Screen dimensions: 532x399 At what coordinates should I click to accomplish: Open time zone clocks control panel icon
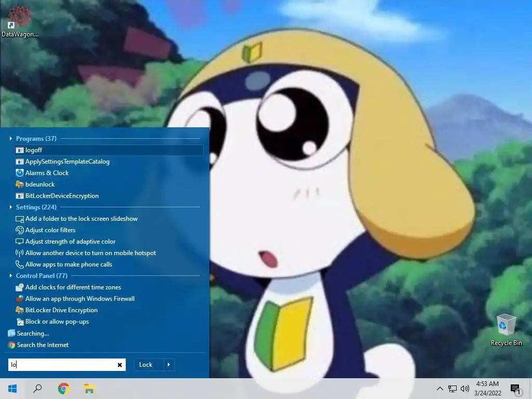[x=20, y=287]
